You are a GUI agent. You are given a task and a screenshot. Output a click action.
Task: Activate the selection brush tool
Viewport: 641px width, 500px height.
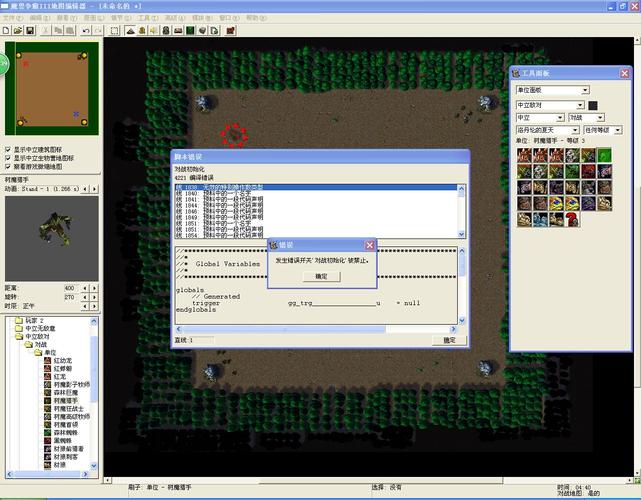[114, 31]
